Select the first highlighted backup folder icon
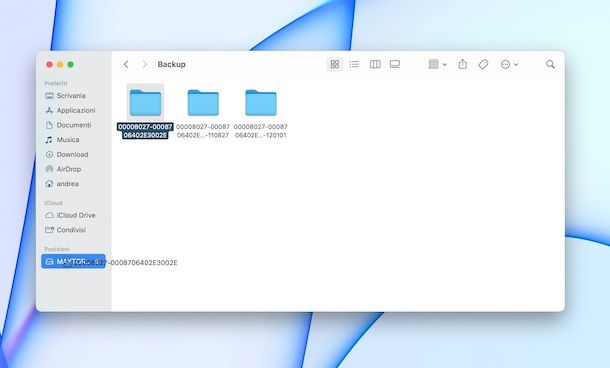 (145, 102)
